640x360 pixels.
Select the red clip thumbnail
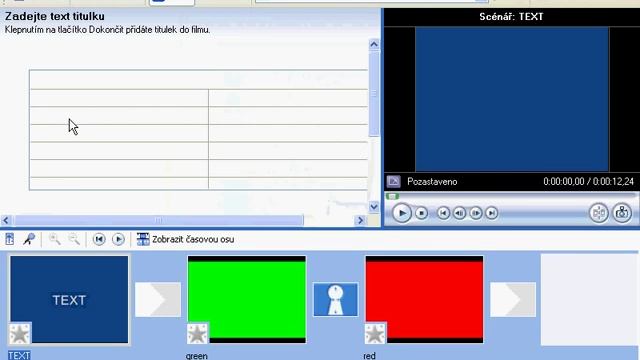point(424,300)
